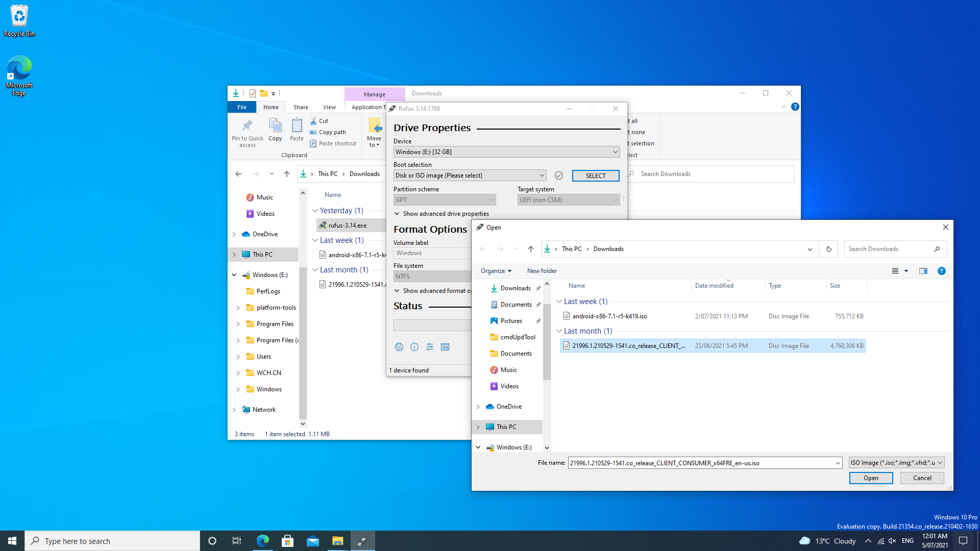Click the checksum checkmark icon in Rufus
Viewport: 980px width, 551px height.
tap(559, 176)
